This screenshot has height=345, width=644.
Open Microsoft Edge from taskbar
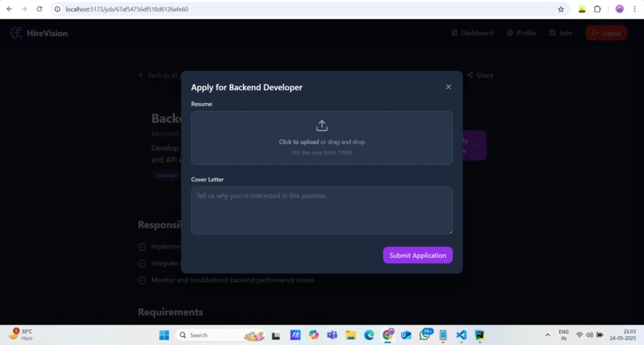(x=369, y=335)
